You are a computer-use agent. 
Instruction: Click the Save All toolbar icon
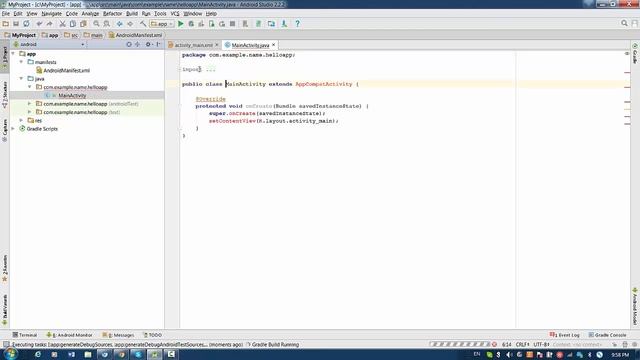(16, 24)
